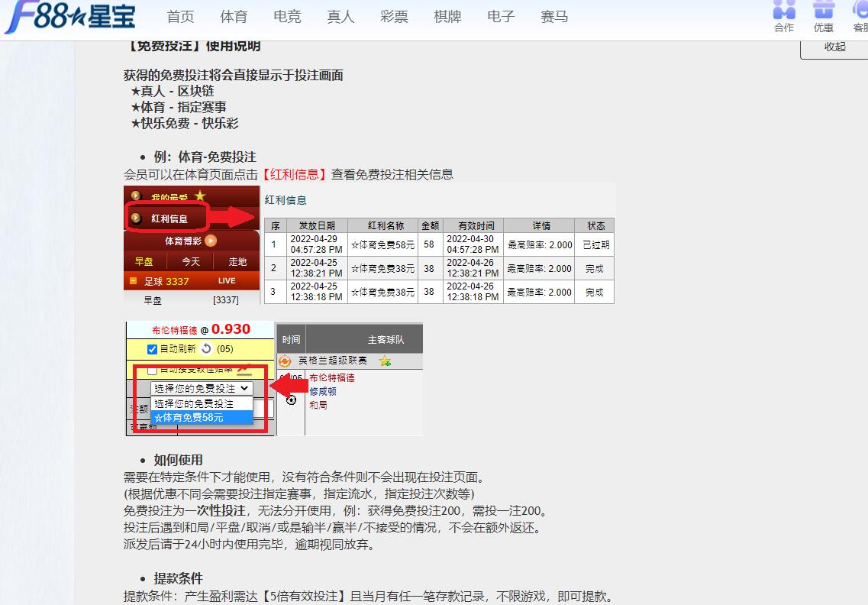Open the 真人 live casino menu
This screenshot has height=605, width=868.
pos(340,17)
